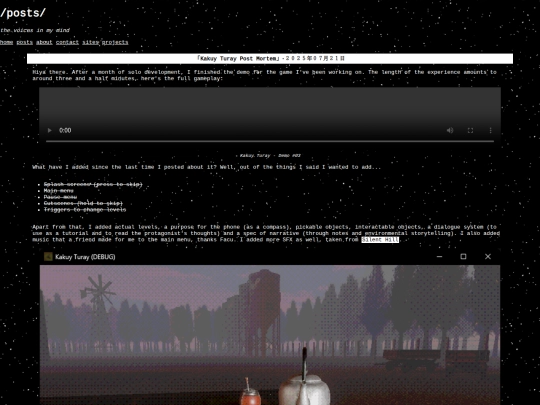Open the contact nav link
The image size is (540, 405).
[x=67, y=42]
